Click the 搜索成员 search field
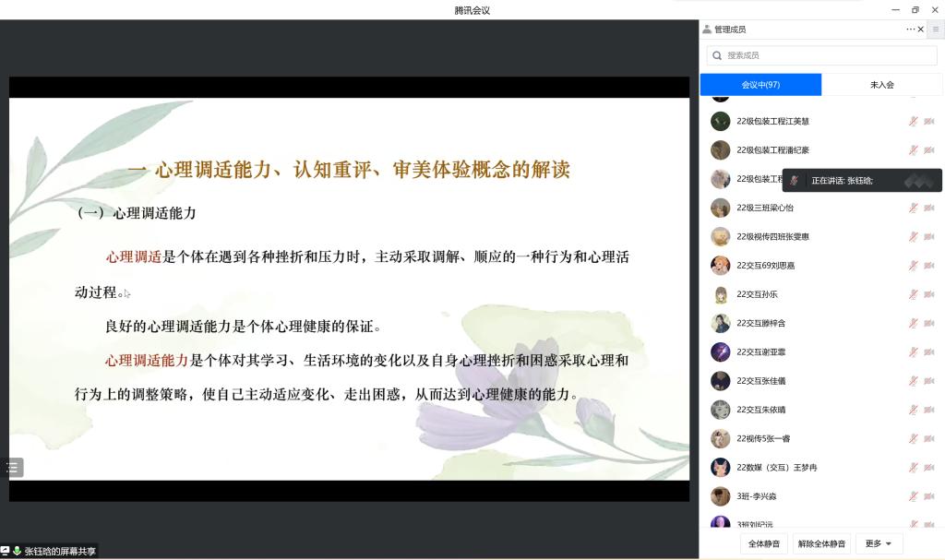The width and height of the screenshot is (945, 560). (x=821, y=55)
